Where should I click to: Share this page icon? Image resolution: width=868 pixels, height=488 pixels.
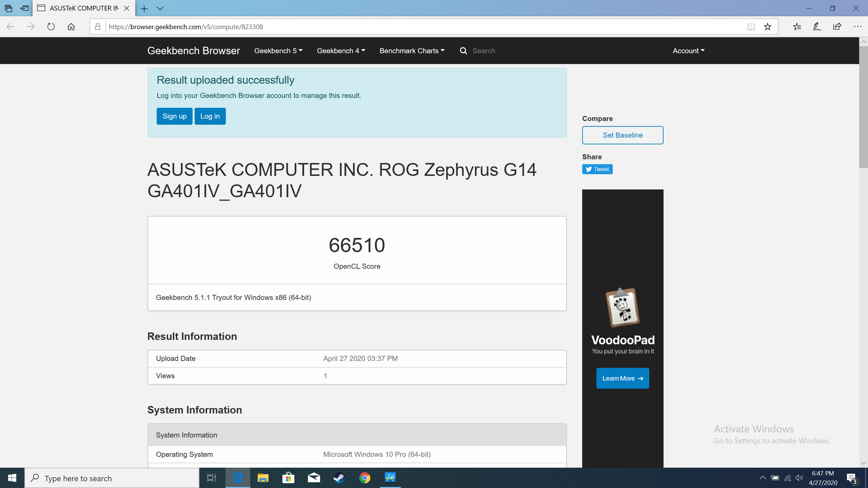837,27
